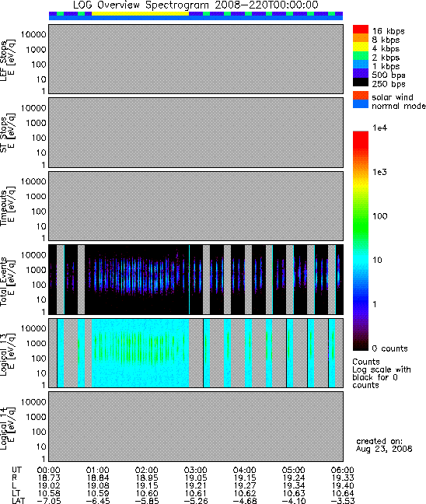Screen dimensions: 426x504
Task: Click the 'solar wind' legend label
Action: [x=393, y=97]
